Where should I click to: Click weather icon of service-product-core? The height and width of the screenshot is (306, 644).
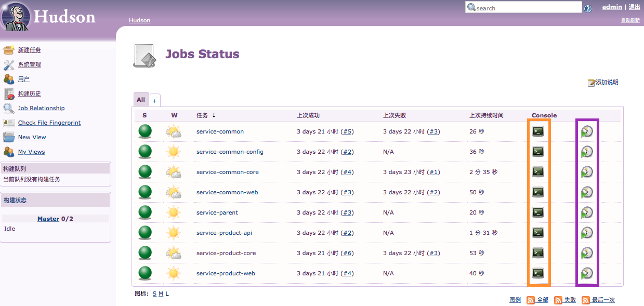pyautogui.click(x=174, y=253)
